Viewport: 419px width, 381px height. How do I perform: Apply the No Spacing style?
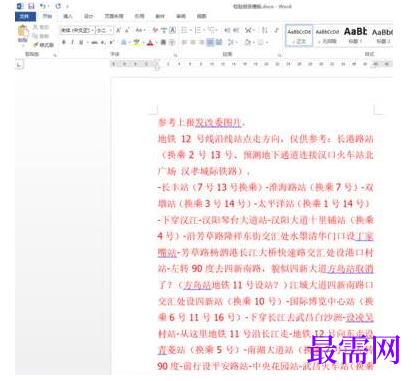327,35
